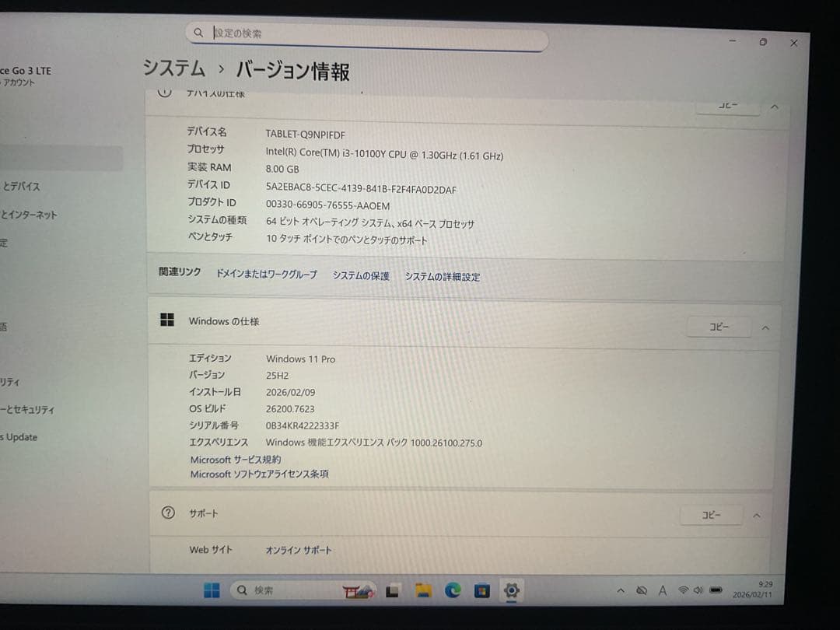Open the Start menu from the taskbar
Image resolution: width=840 pixels, height=630 pixels.
pyautogui.click(x=212, y=590)
